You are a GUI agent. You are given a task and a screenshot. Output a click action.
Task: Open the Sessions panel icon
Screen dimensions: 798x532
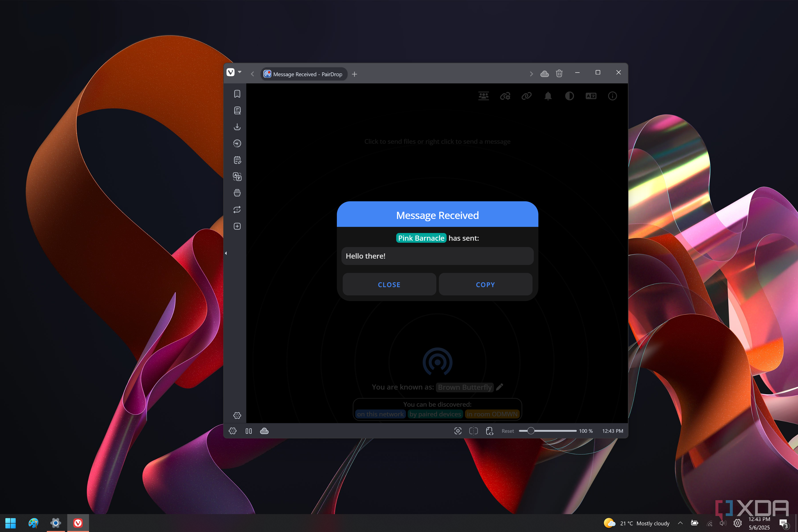(x=237, y=209)
